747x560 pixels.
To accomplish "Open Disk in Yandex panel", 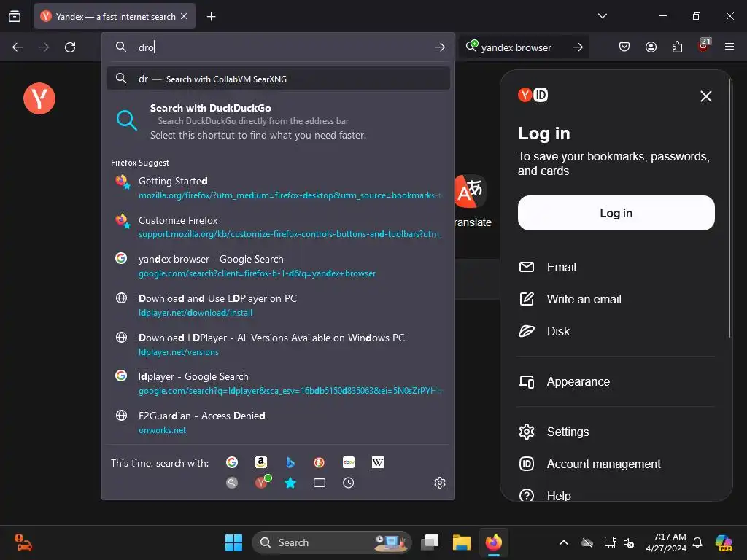I will pos(616,331).
